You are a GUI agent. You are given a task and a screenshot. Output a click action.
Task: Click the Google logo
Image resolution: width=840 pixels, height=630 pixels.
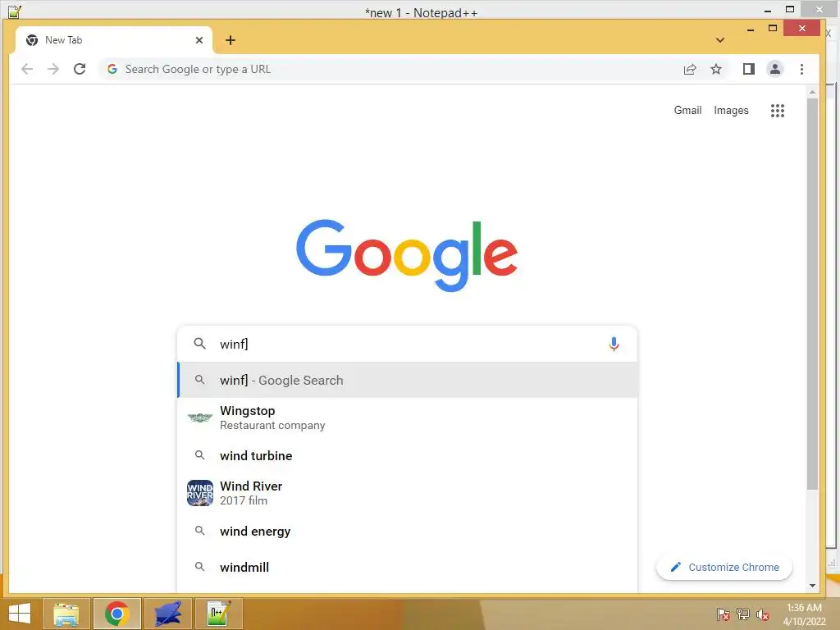[407, 255]
